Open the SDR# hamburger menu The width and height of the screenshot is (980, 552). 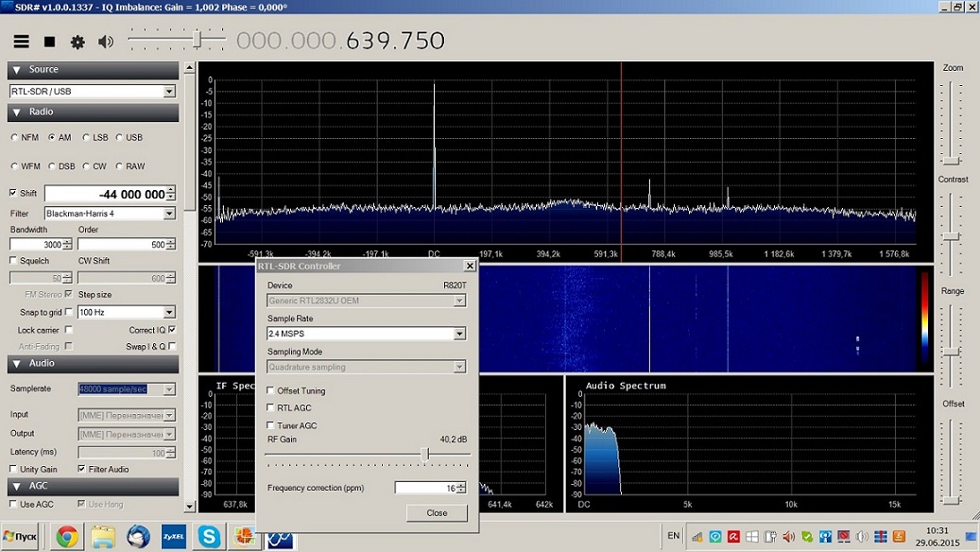21,42
